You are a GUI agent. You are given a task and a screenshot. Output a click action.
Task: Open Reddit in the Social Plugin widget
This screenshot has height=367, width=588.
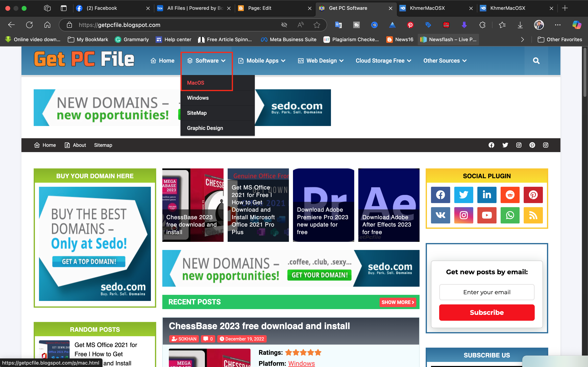(x=510, y=195)
